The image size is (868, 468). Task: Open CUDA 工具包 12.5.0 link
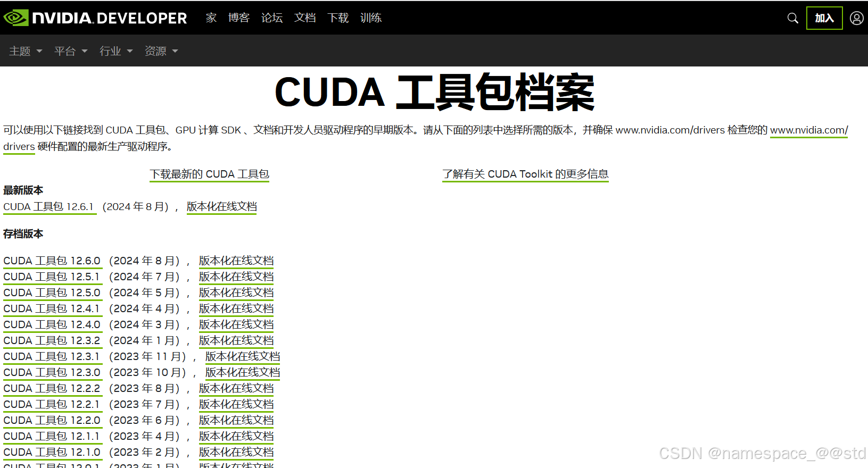(x=52, y=293)
